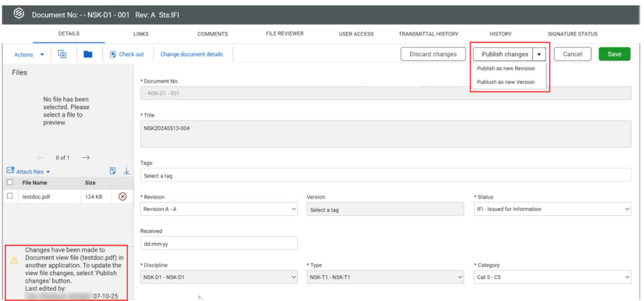Toggle the select-all files checkbox
The image size is (644, 301).
click(10, 183)
